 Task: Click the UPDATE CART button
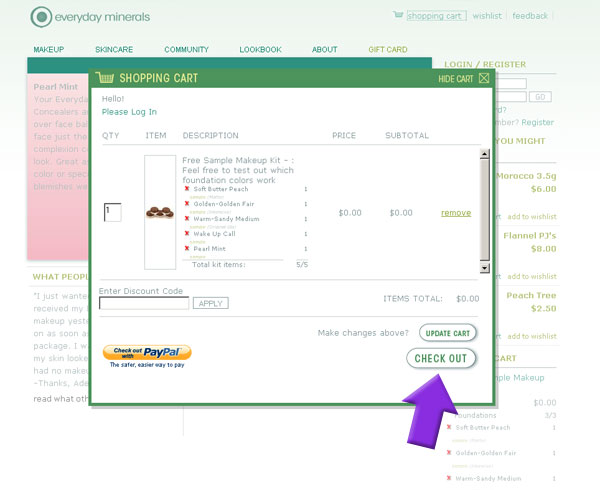[x=448, y=333]
